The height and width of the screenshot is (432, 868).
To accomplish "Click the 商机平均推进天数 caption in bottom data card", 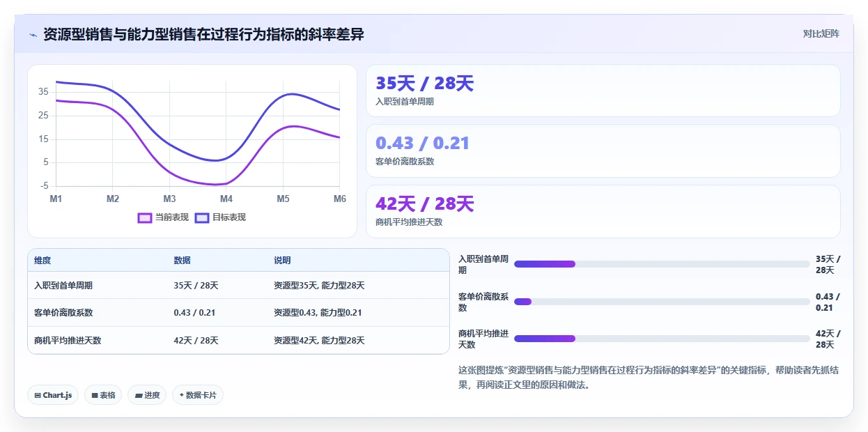I will [409, 222].
